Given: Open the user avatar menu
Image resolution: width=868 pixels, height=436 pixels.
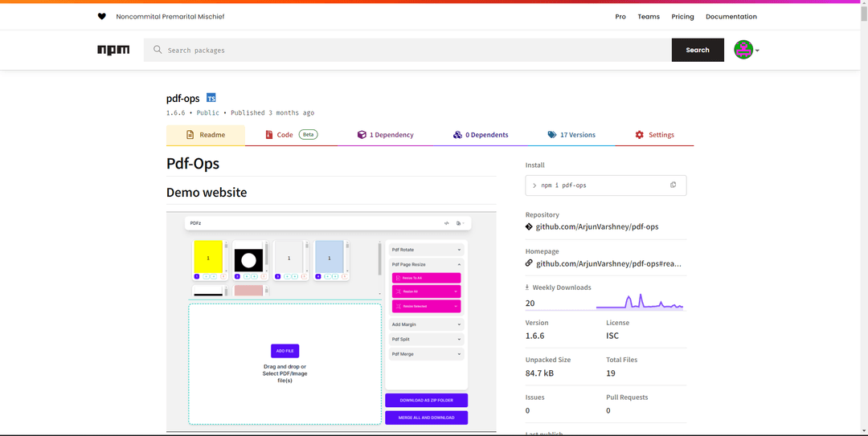Looking at the screenshot, I should click(743, 50).
